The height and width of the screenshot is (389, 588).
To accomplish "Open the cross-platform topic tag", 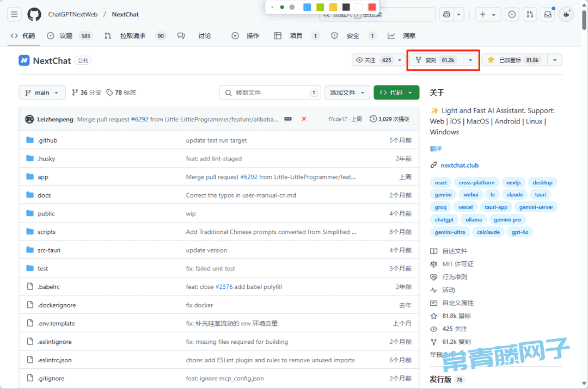I will click(x=476, y=182).
